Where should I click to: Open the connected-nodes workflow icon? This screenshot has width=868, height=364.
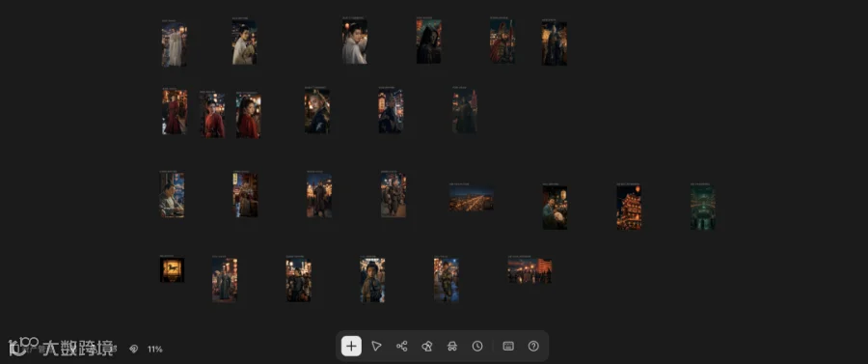(402, 347)
